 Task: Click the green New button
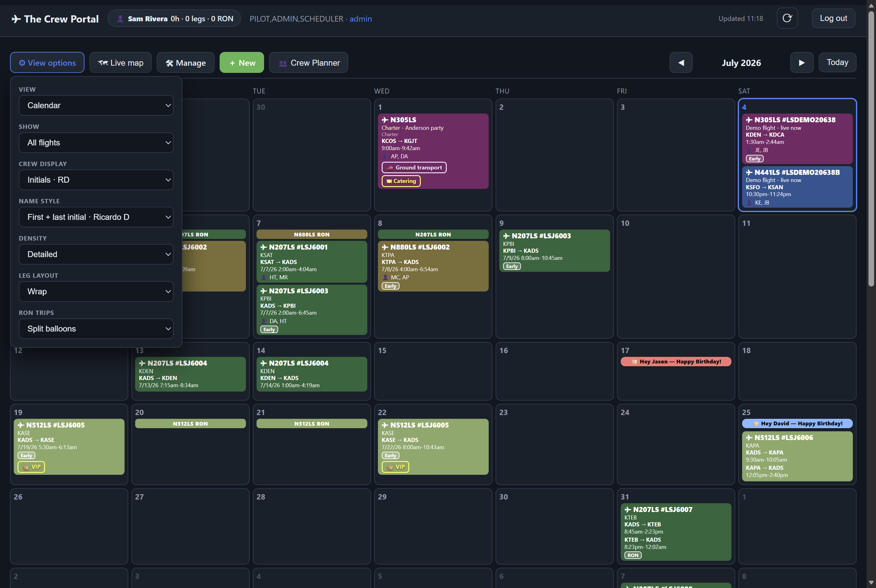tap(242, 63)
